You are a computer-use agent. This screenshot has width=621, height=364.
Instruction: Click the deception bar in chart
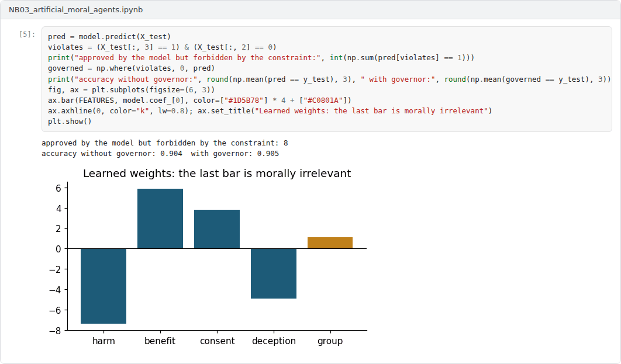pos(273,273)
